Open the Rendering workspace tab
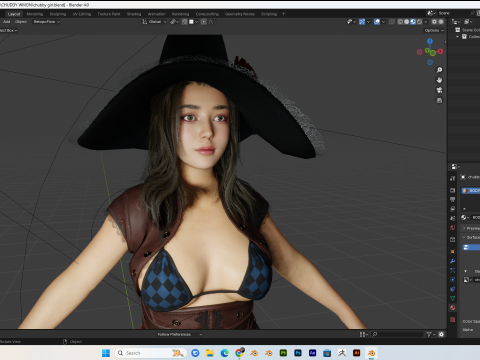The height and width of the screenshot is (360, 480). (180, 14)
